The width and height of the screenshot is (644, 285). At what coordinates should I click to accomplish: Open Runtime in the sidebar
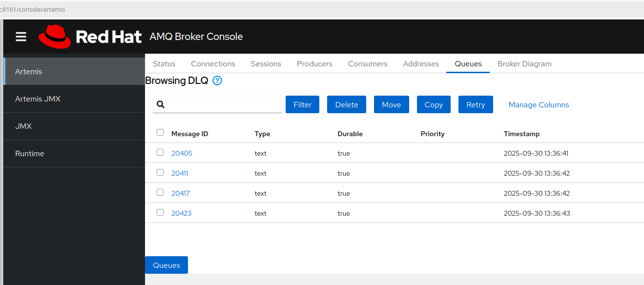[x=74, y=153]
